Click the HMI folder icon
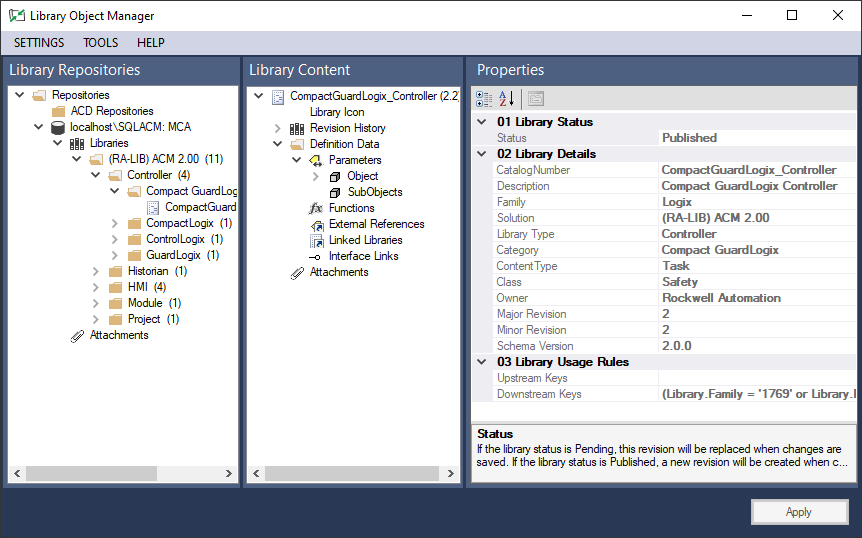Screen dimensions: 862x538 [x=115, y=287]
